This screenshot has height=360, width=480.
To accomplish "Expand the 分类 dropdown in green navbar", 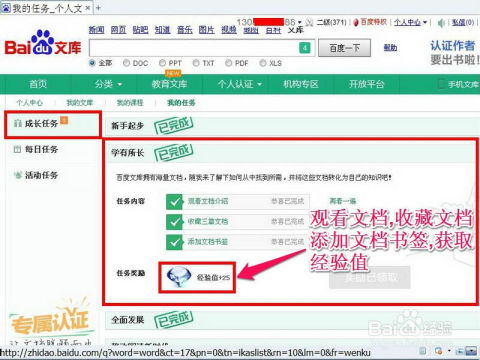I will tap(108, 84).
